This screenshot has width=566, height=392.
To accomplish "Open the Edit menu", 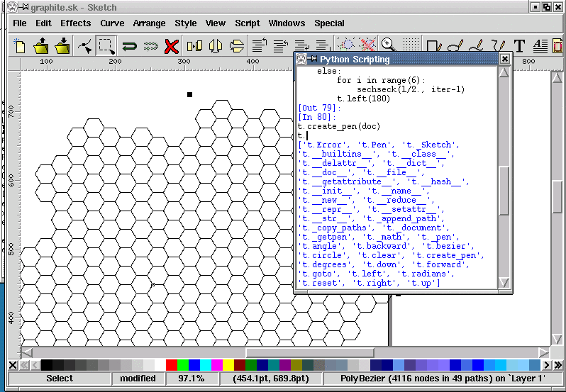I will (x=43, y=23).
